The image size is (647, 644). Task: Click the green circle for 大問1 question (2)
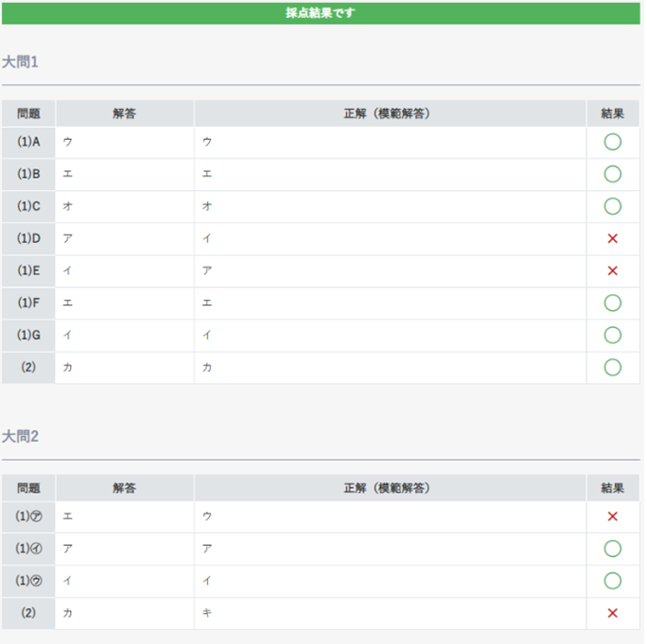[x=612, y=367]
